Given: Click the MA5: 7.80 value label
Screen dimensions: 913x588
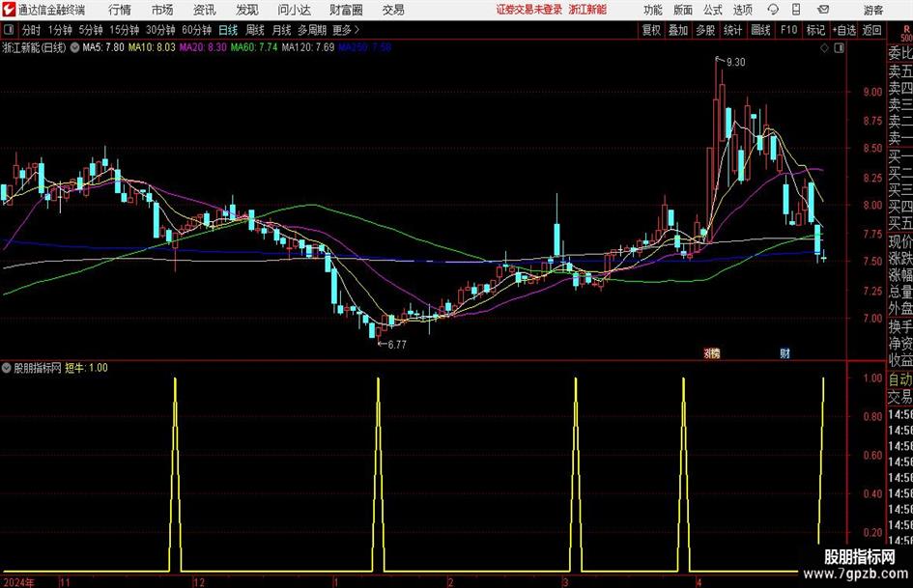Looking at the screenshot, I should tap(103, 47).
